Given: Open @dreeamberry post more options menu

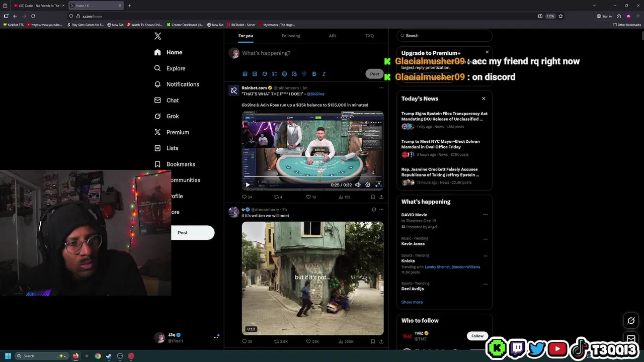Looking at the screenshot, I should point(381,210).
